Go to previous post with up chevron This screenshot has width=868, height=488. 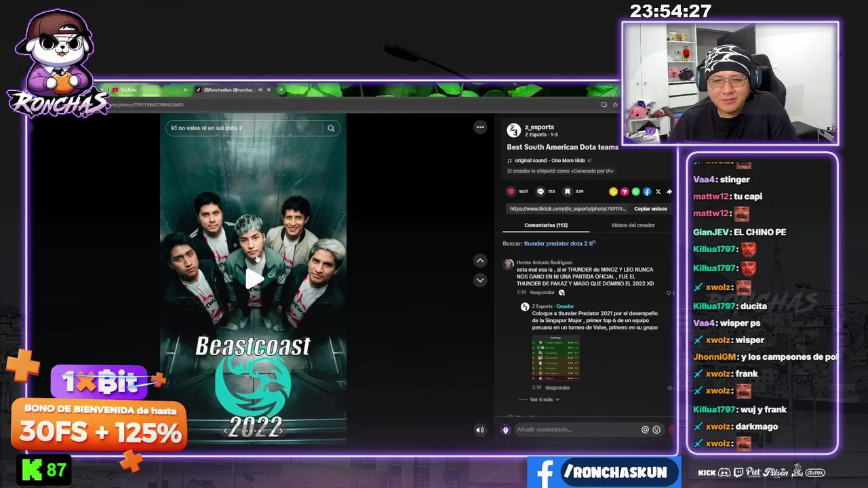[480, 260]
